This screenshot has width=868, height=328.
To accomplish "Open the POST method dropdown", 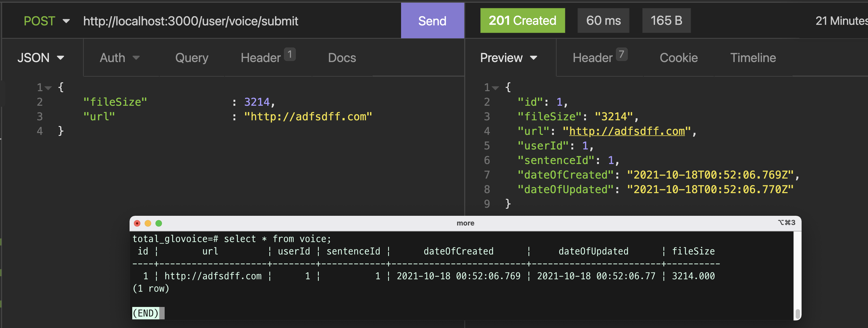I will pos(46,21).
